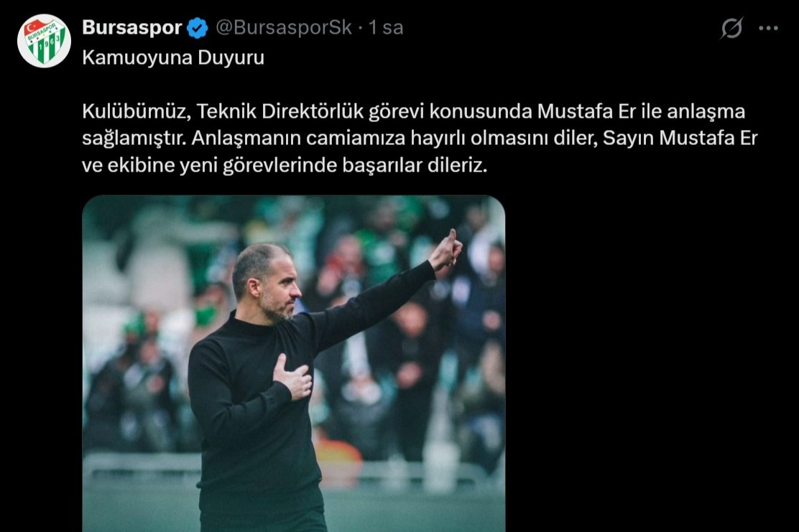
Task: Click the blue verified checkmark badge
Action: point(197,28)
